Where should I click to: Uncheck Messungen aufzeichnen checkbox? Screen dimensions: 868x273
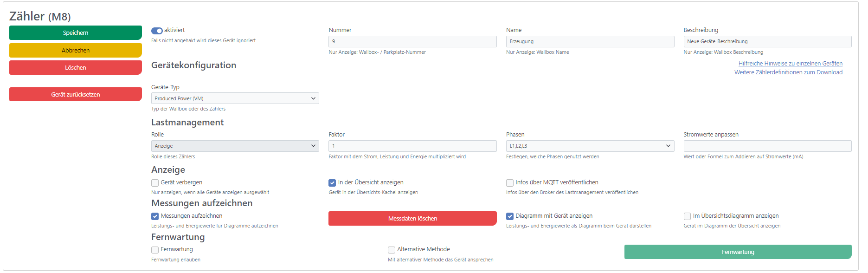pos(155,216)
